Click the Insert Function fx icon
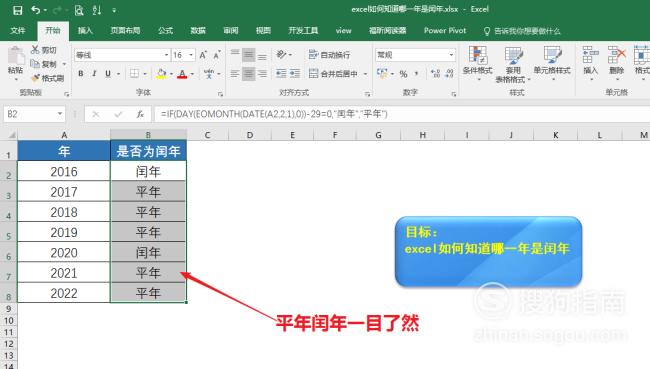Viewport: 650px width, 369px height. pyautogui.click(x=140, y=114)
